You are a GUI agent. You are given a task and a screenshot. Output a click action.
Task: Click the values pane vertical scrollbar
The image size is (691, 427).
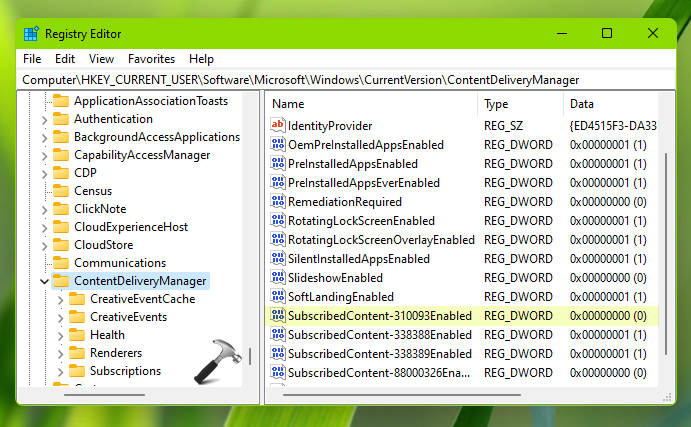coord(666,253)
